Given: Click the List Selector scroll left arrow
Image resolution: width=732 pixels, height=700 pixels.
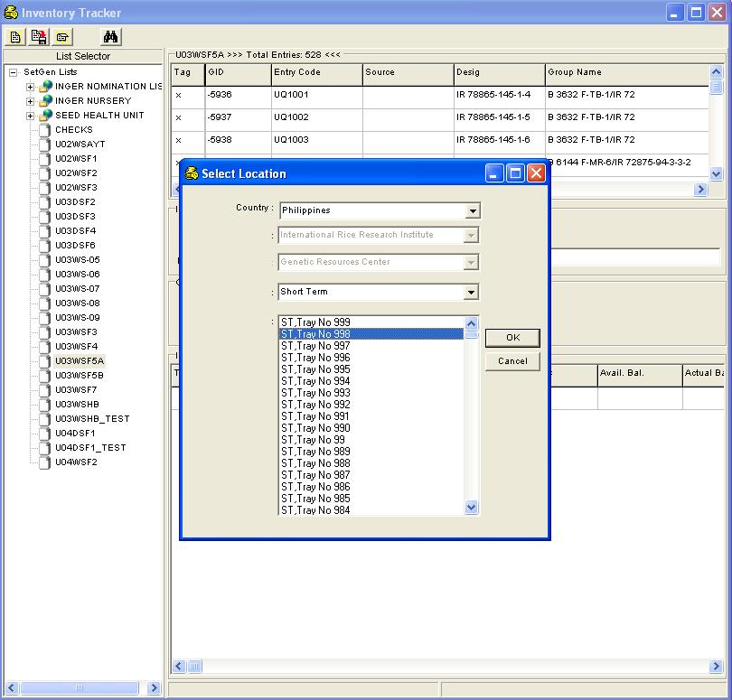Looking at the screenshot, I should point(12,688).
